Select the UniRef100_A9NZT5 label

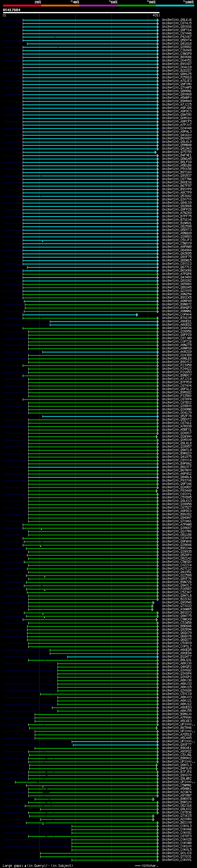177,345
